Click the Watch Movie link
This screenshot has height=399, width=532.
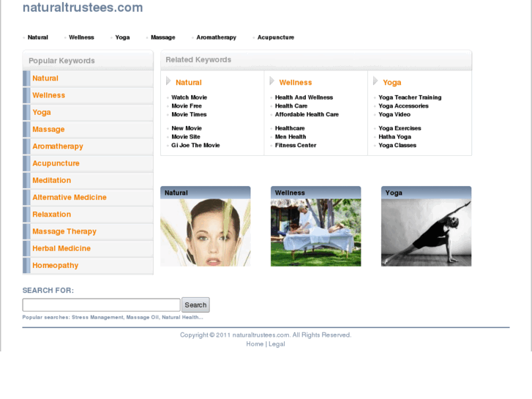coord(190,97)
